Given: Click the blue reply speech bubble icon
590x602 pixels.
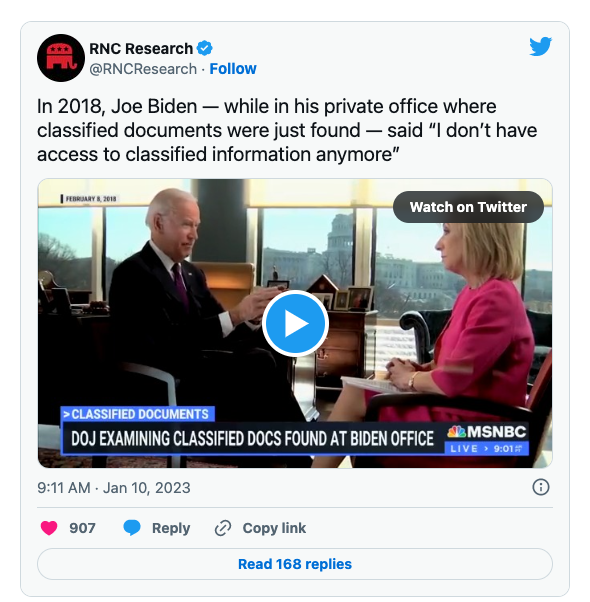Looking at the screenshot, I should [132, 528].
